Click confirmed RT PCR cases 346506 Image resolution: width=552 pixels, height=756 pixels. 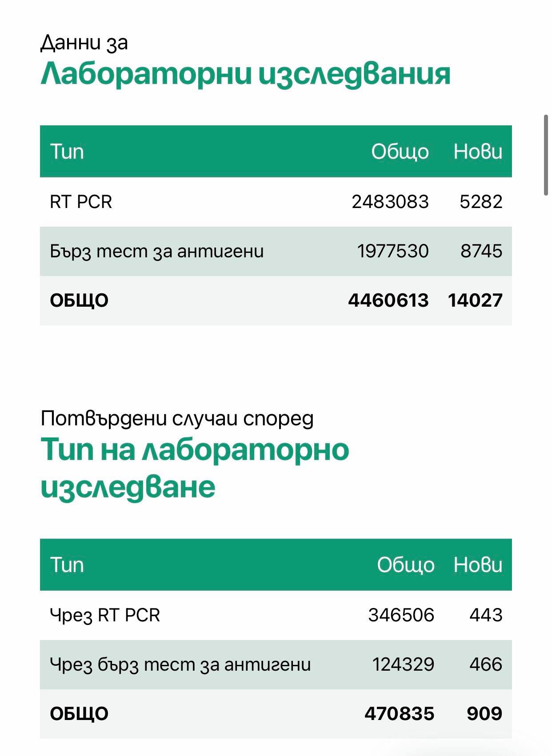[x=401, y=615]
